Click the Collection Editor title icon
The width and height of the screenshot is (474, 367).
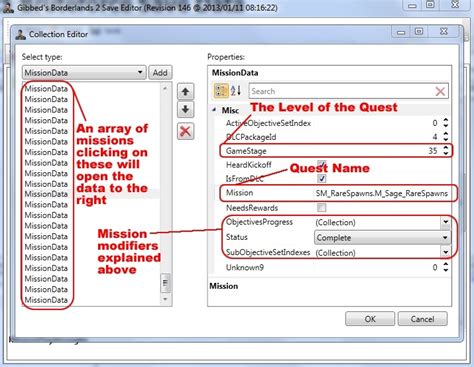21,34
